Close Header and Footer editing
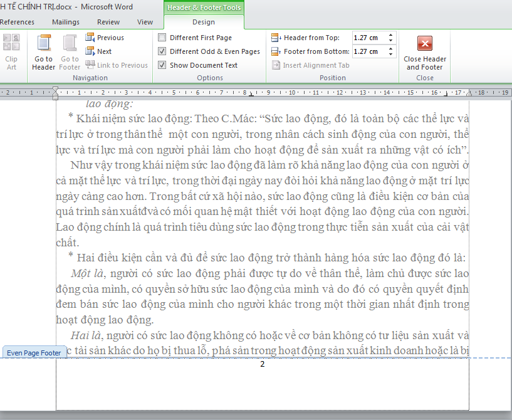 point(424,53)
